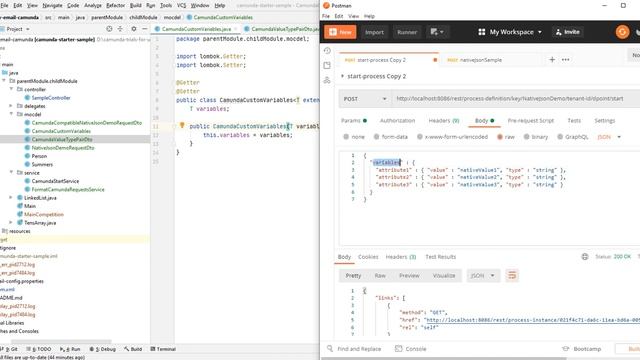640x360 pixels.
Task: Open Find and Replace in Postman
Action: coord(354,349)
